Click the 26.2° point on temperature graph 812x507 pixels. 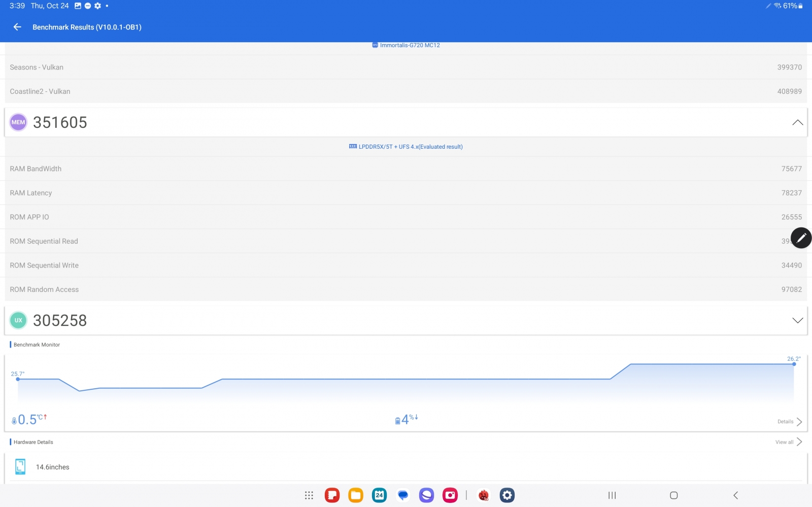(x=794, y=364)
